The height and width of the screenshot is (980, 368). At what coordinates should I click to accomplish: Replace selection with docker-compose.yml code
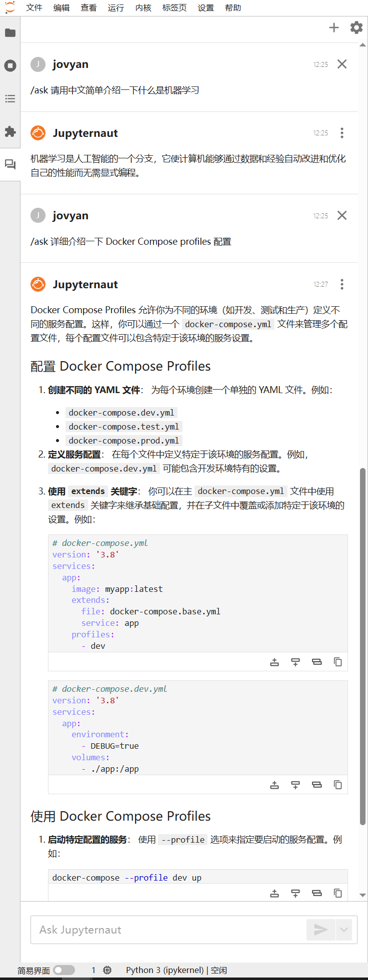(x=317, y=662)
